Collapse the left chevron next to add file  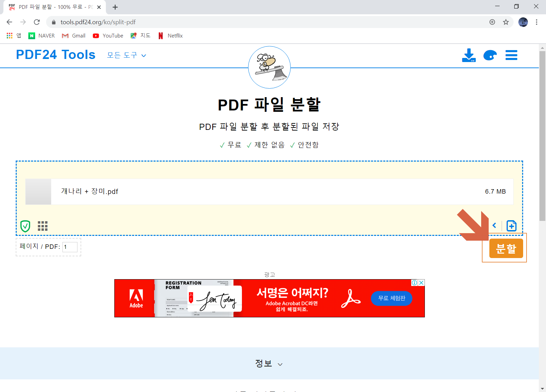pyautogui.click(x=494, y=225)
